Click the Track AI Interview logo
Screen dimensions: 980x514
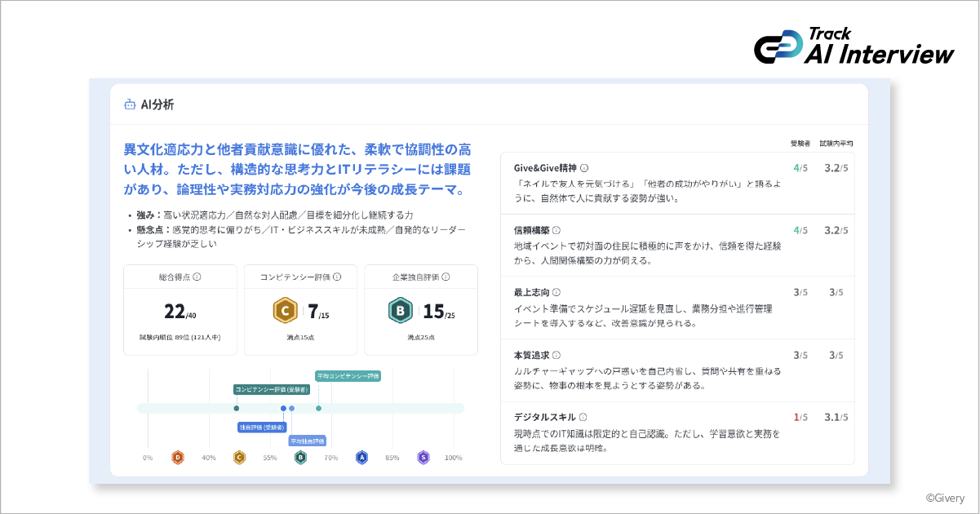tap(854, 47)
